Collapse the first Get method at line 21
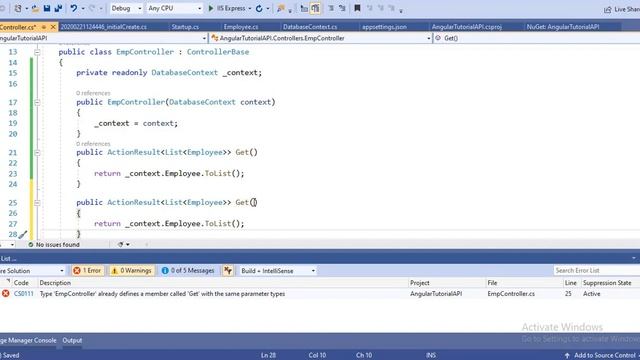Image resolution: width=640 pixels, height=360 pixels. pyautogui.click(x=37, y=152)
